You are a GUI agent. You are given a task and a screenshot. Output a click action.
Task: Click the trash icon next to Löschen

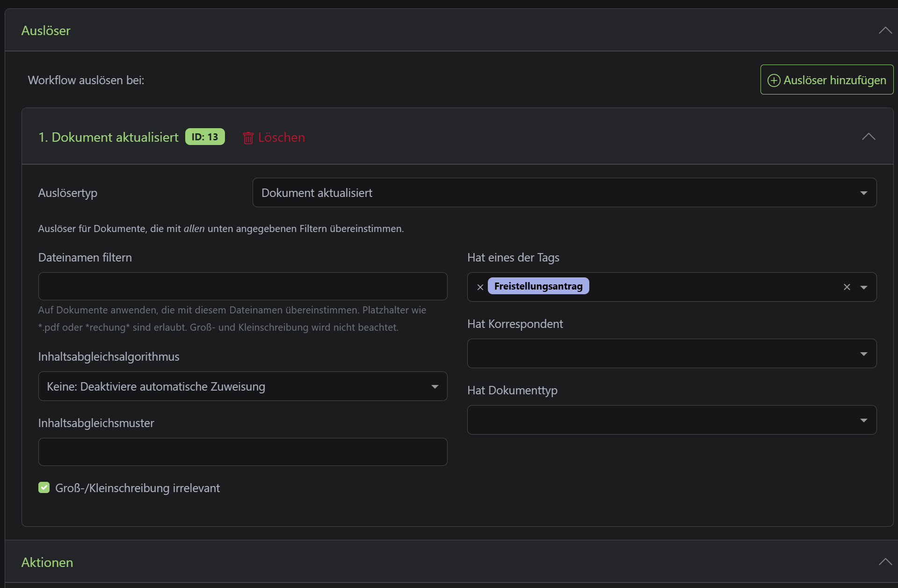point(248,138)
